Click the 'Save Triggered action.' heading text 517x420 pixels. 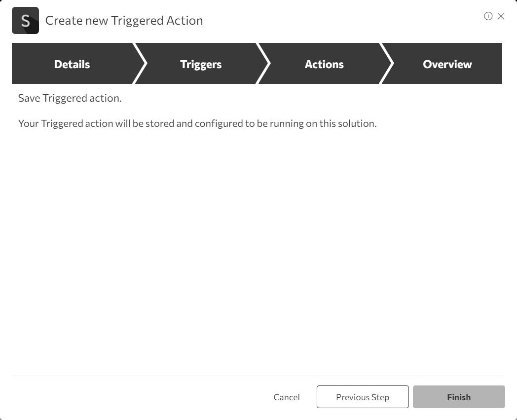point(70,98)
